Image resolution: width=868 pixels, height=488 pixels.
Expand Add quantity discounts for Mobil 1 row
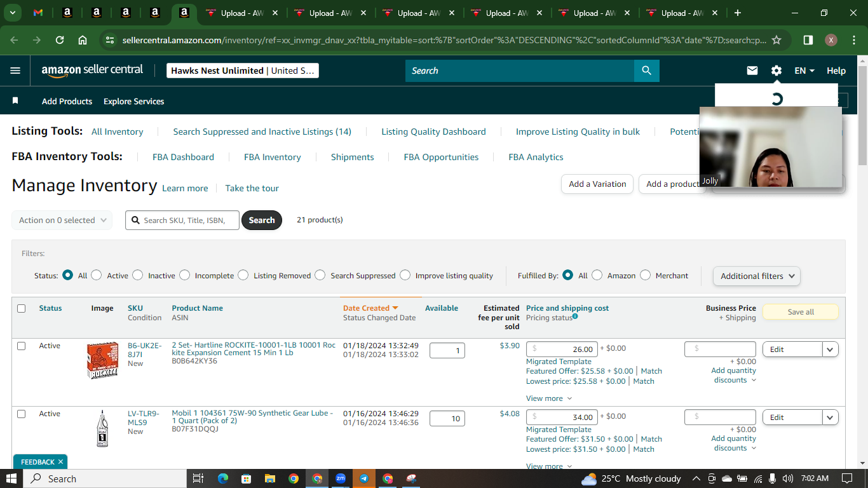pyautogui.click(x=734, y=443)
